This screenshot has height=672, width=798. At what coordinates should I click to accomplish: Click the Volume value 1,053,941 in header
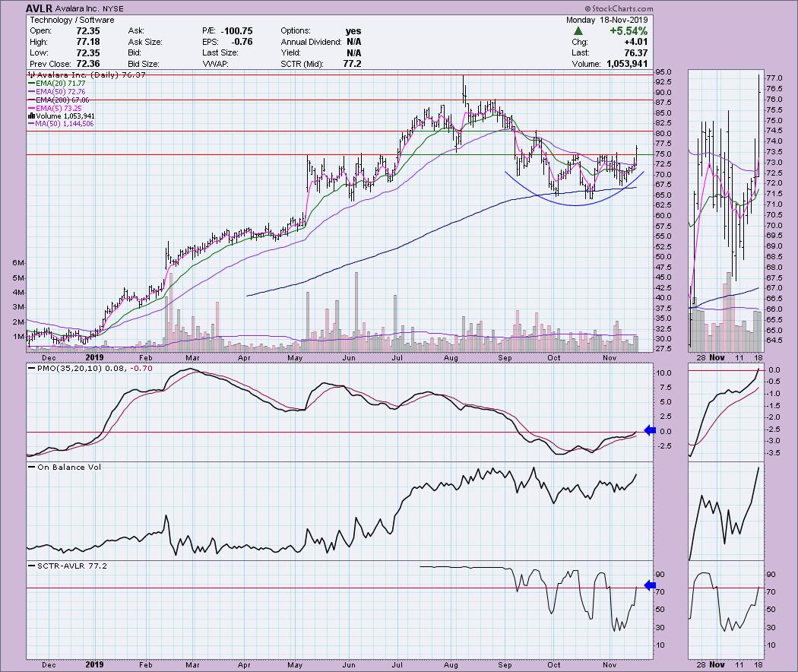[x=627, y=64]
